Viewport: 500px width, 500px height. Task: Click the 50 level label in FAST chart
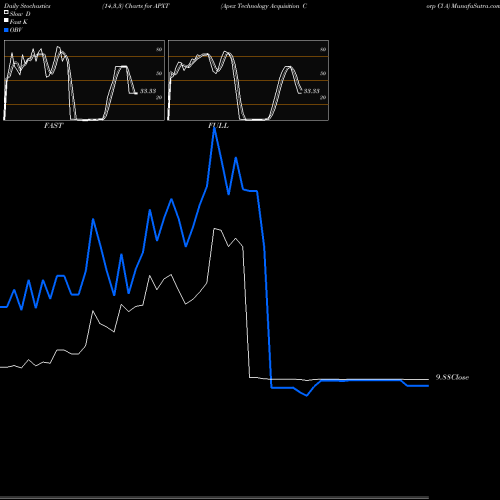pyautogui.click(x=159, y=73)
